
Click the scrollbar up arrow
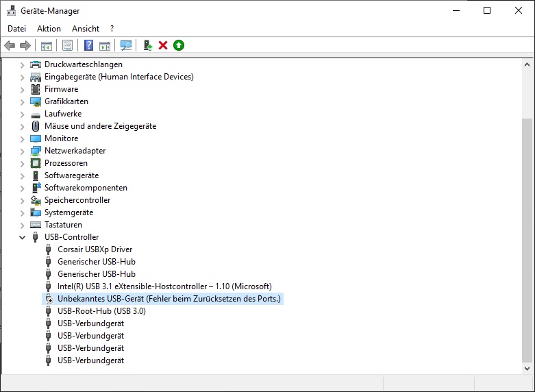pos(527,64)
